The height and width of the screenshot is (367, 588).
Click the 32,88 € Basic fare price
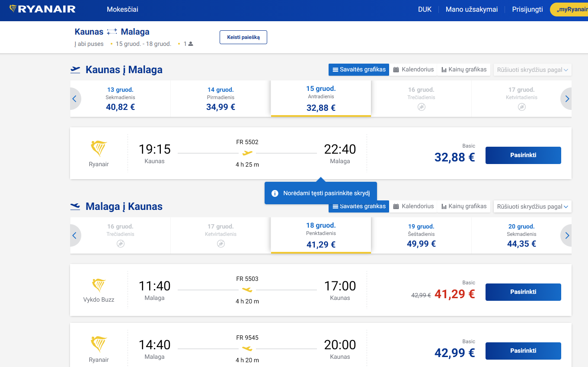454,157
